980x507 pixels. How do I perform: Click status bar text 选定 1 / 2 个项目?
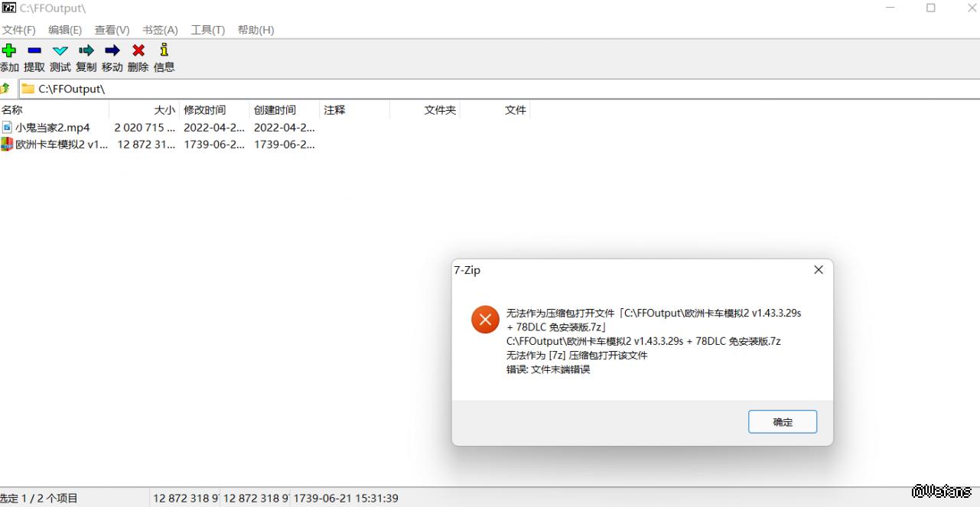coord(39,499)
